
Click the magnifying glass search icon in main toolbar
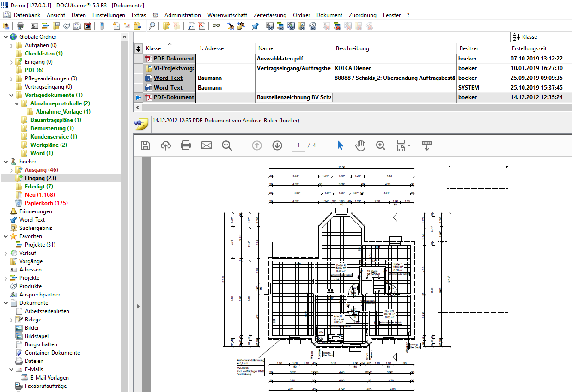point(152,26)
